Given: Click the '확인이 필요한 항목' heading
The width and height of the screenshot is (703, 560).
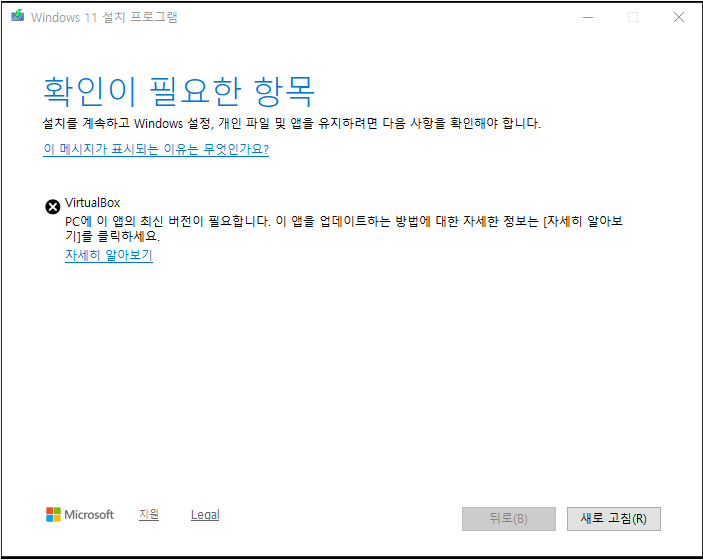Looking at the screenshot, I should 178,91.
